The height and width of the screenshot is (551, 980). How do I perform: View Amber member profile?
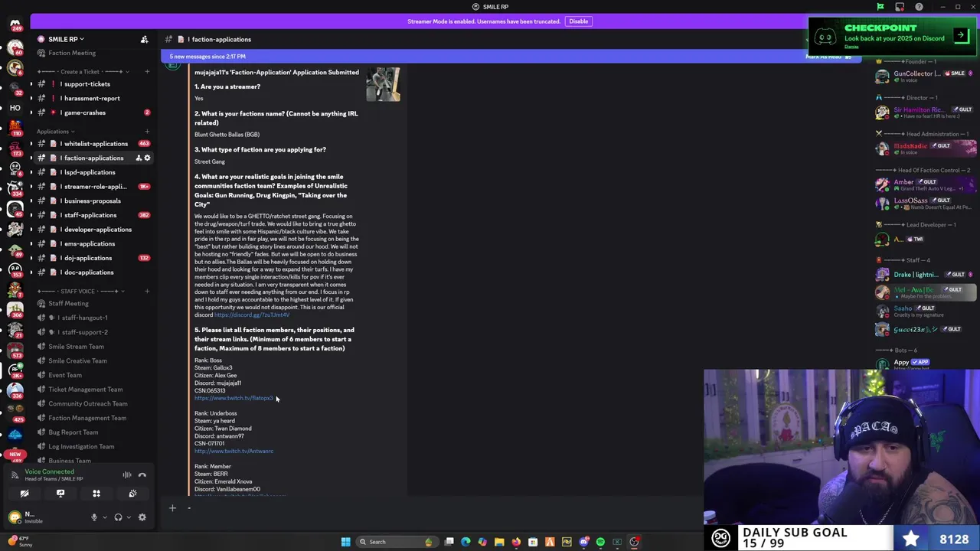click(x=926, y=184)
